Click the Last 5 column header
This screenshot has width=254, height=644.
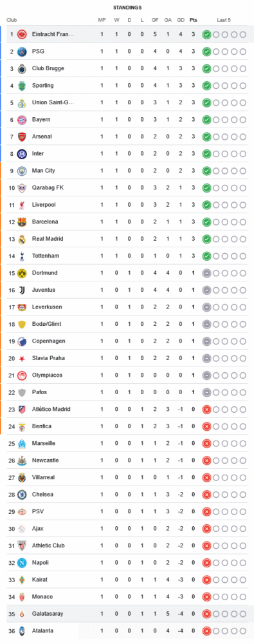(224, 20)
